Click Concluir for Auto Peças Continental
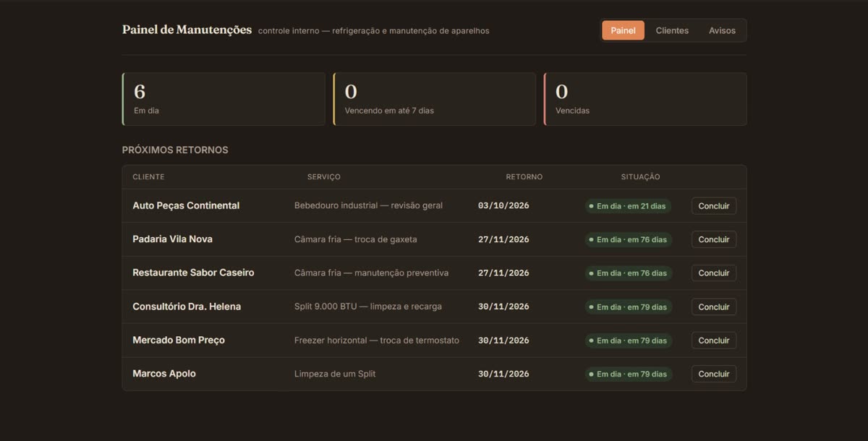The image size is (868, 441). pos(714,206)
